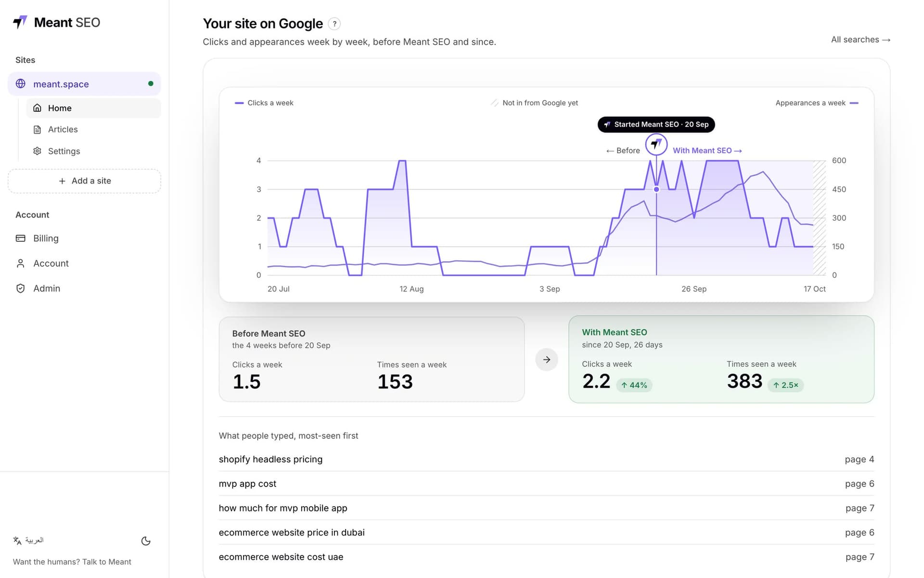Viewport: 924px width, 578px height.
Task: Click the Admin shield icon
Action: [21, 289]
